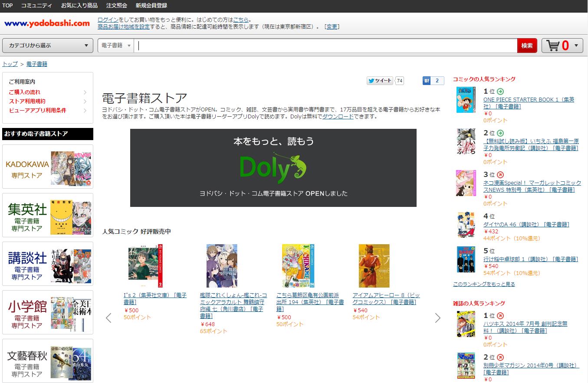Click the Hatena B! bookmark button
Viewport: 588px width, 383px height.
point(426,81)
